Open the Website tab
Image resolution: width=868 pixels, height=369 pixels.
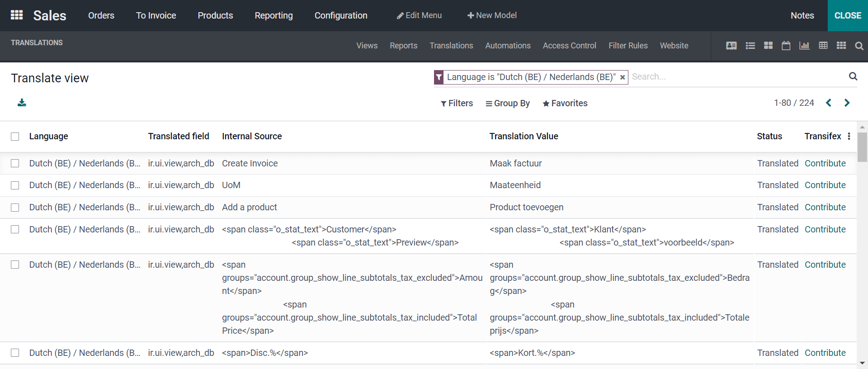click(x=674, y=46)
